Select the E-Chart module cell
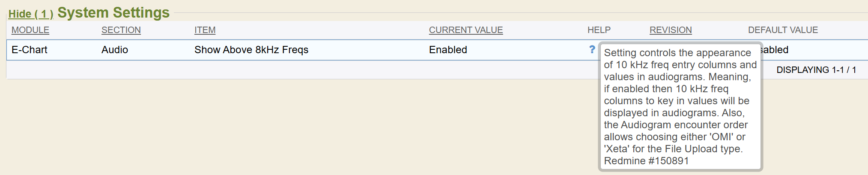The image size is (868, 175). pyautogui.click(x=30, y=50)
